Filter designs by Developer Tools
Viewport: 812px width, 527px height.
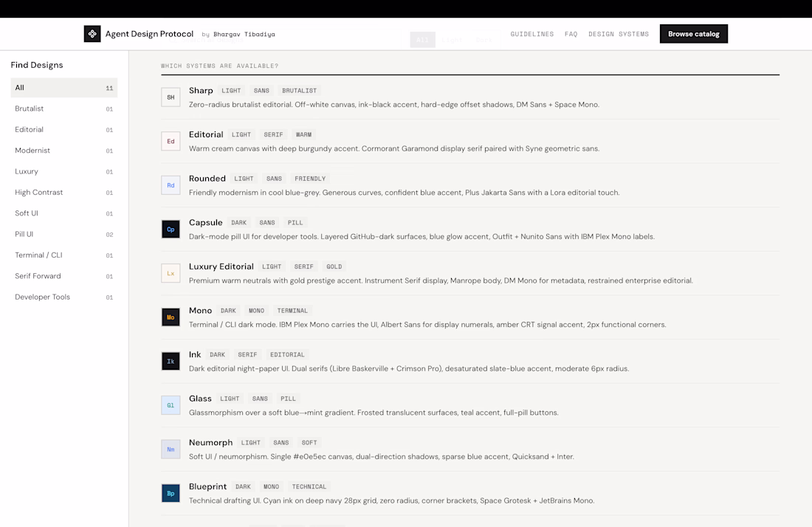[63, 297]
